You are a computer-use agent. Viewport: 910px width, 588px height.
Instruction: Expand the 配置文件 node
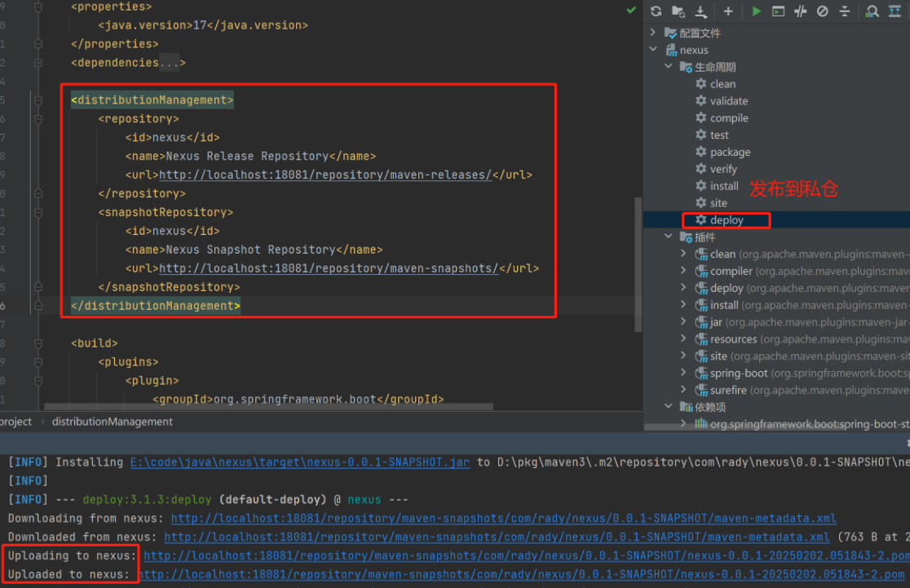(x=653, y=33)
